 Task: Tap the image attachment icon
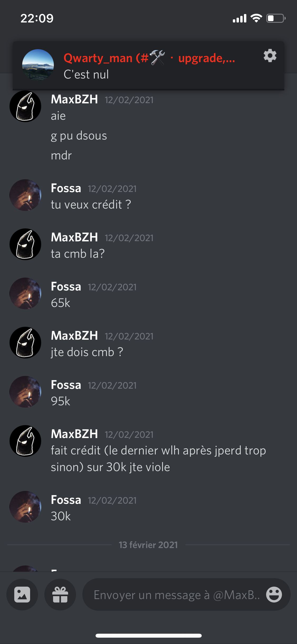(x=22, y=595)
